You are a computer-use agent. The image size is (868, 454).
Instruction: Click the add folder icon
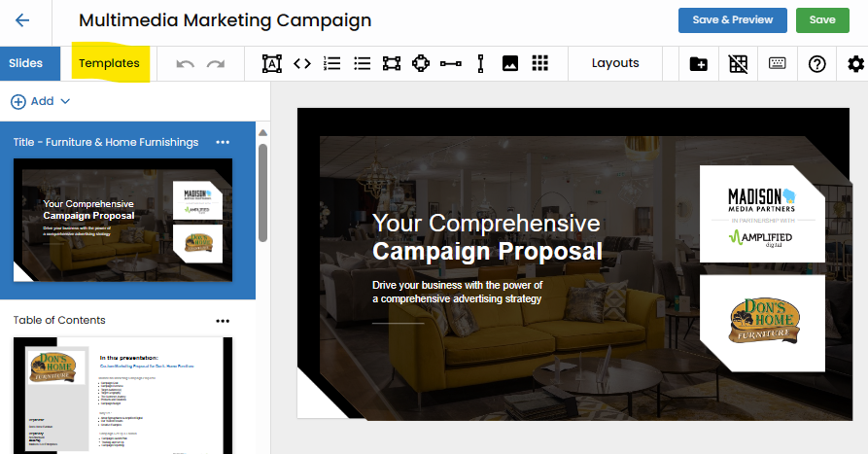point(699,64)
